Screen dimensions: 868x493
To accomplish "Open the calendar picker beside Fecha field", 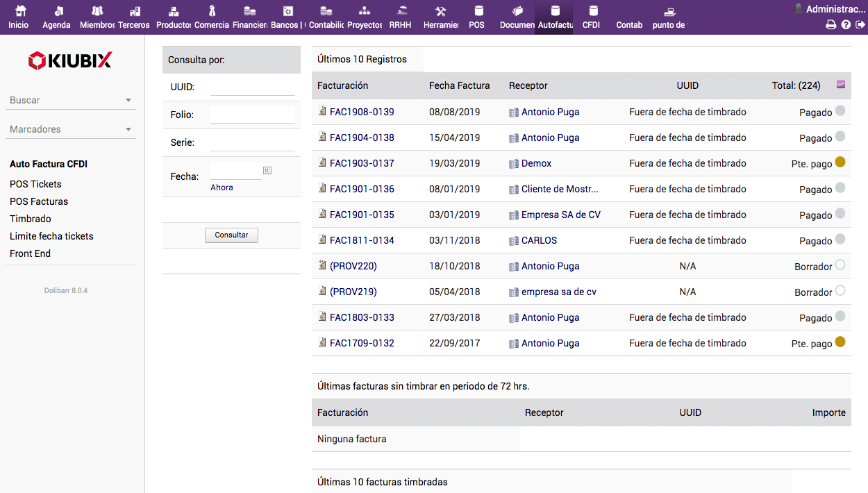I will click(267, 171).
